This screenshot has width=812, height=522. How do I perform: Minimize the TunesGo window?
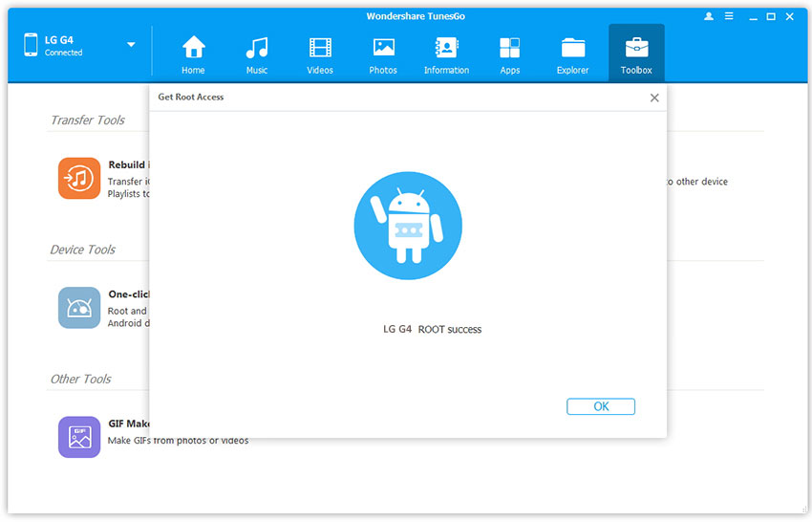tap(750, 16)
